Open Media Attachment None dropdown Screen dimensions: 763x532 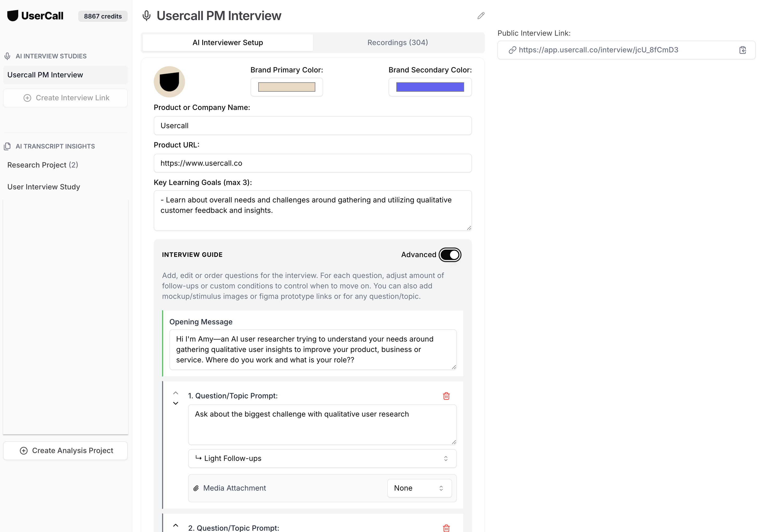(419, 488)
